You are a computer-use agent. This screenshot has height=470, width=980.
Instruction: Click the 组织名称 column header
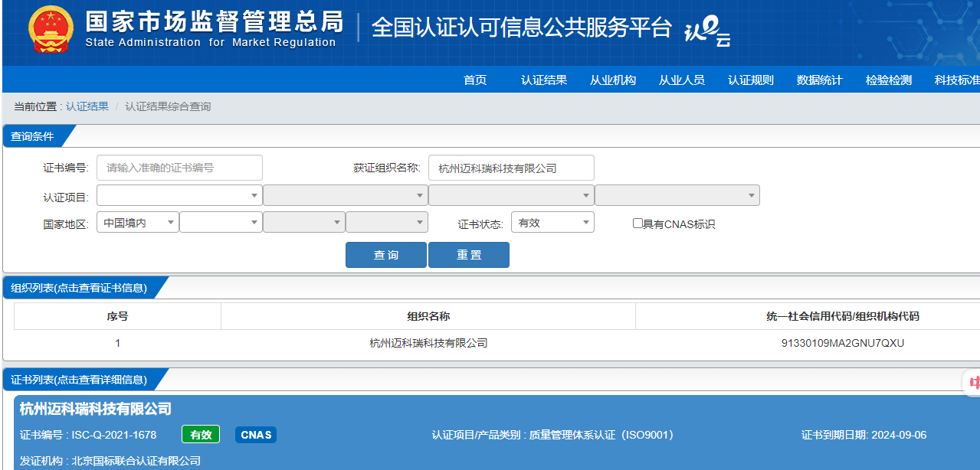(x=428, y=316)
